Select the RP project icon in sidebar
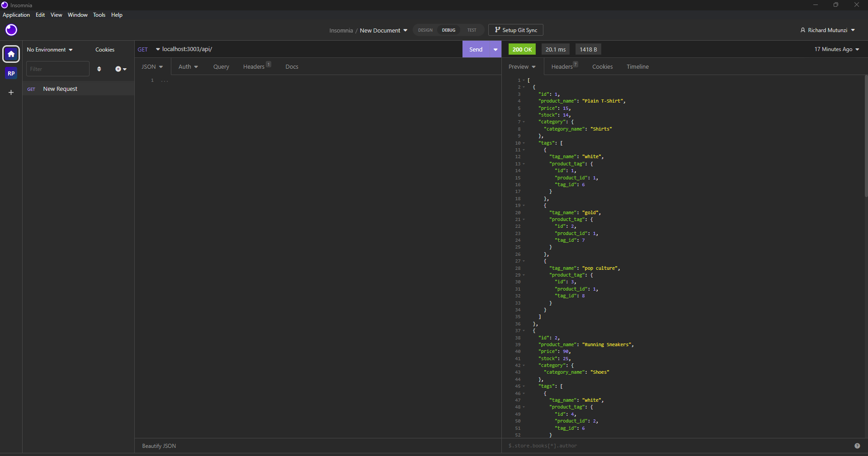This screenshot has height=456, width=868. click(11, 73)
